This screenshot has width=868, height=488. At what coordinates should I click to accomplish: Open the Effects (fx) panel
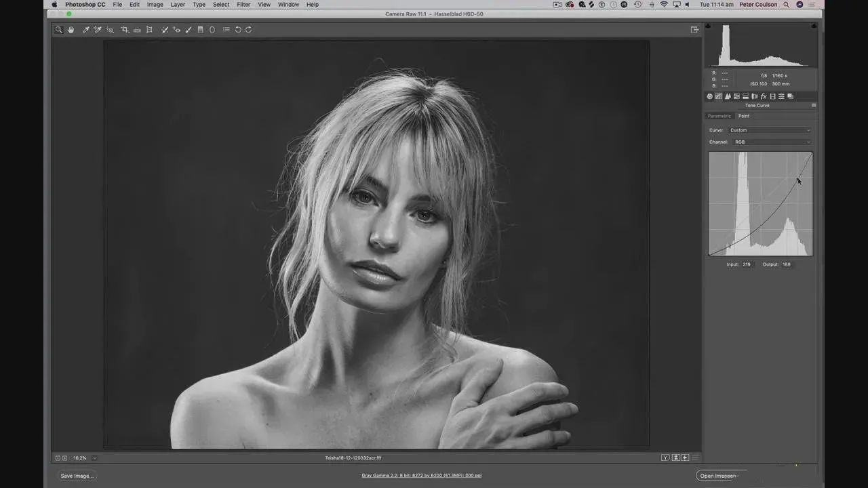(764, 96)
